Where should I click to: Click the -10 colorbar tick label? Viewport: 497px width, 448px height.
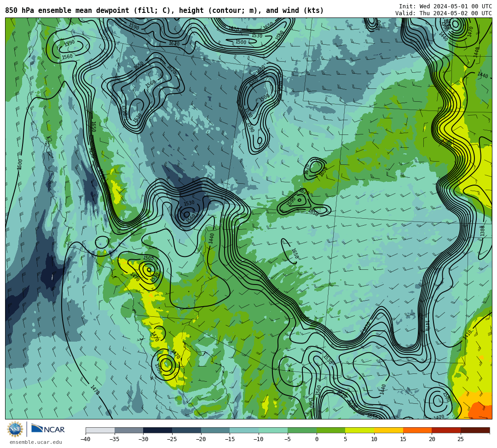click(x=259, y=439)
